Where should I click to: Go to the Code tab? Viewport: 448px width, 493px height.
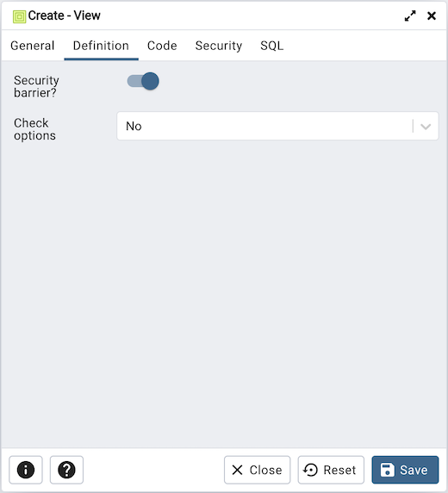pos(162,46)
